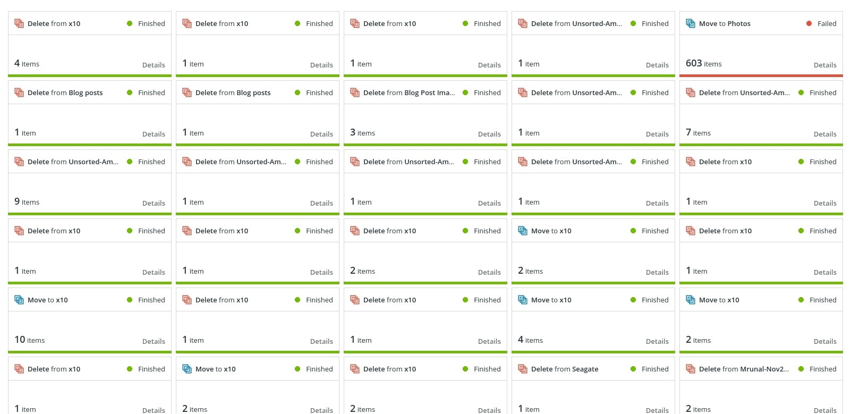Click delete icon on the 7 items card
This screenshot has width=868, height=414.
pyautogui.click(x=691, y=92)
